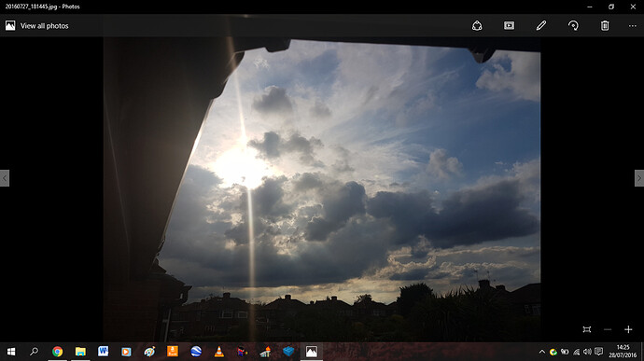Screen dimensions: 644x361
Task: Open File Explorer from the taskbar
Action: pyautogui.click(x=80, y=352)
